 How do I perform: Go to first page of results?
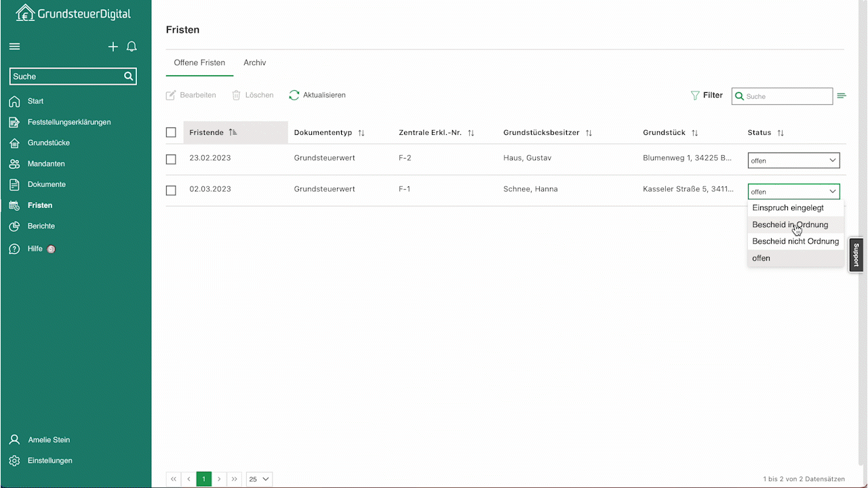pos(174,479)
